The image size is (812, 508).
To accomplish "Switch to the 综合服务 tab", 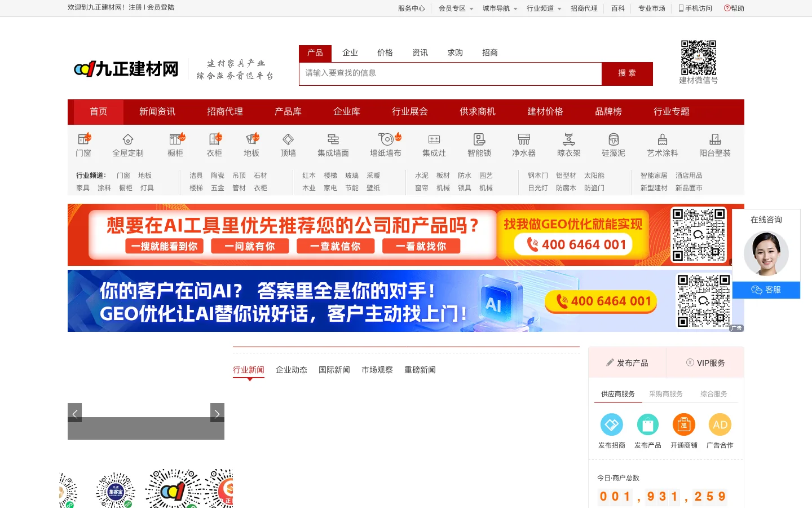I will tap(714, 394).
